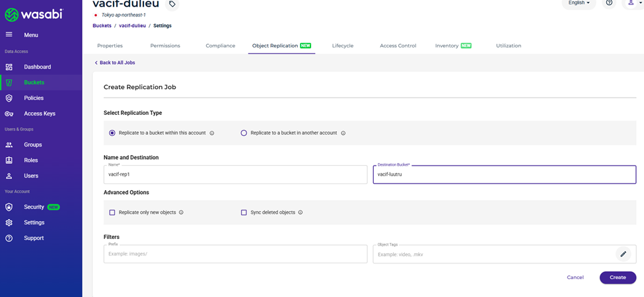Click the Groups people icon

click(9, 145)
